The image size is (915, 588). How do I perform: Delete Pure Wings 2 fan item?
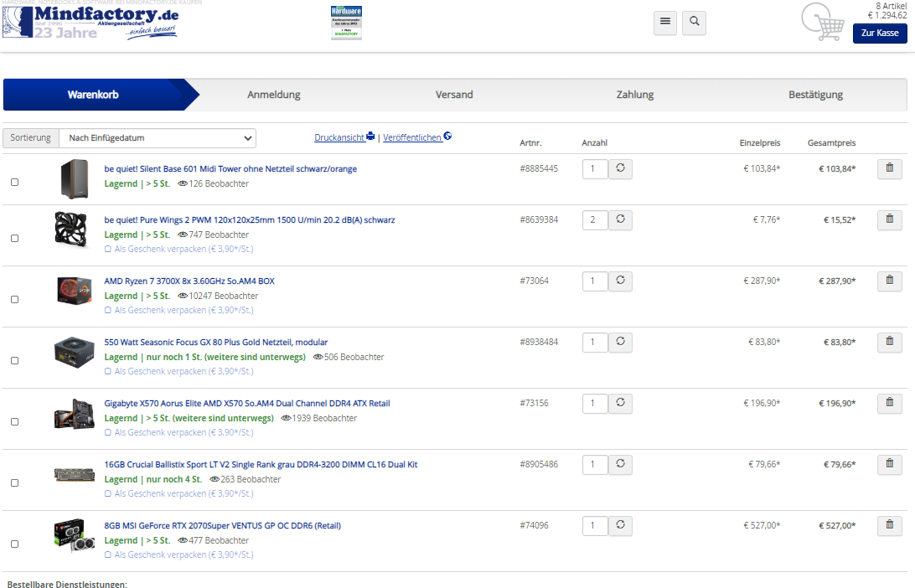889,220
